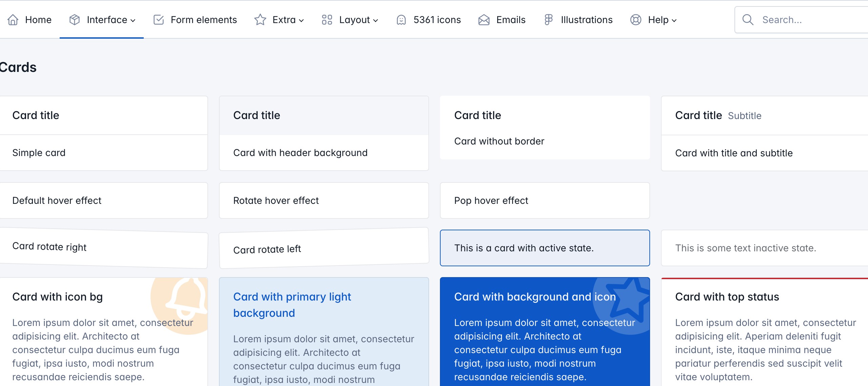Click the inactive state text card
This screenshot has height=386, width=868.
click(765, 248)
